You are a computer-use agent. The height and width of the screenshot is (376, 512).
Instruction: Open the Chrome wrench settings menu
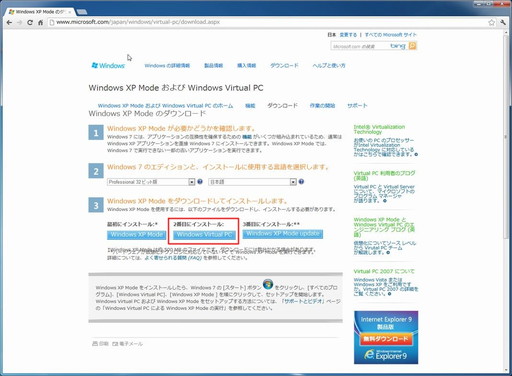click(503, 23)
